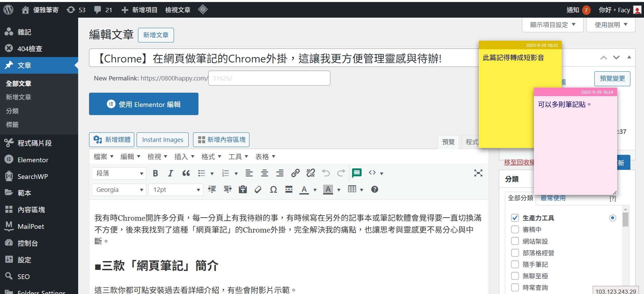Open background color dropdown arrow
Viewport: 644px width, 294px height.
pyautogui.click(x=339, y=190)
